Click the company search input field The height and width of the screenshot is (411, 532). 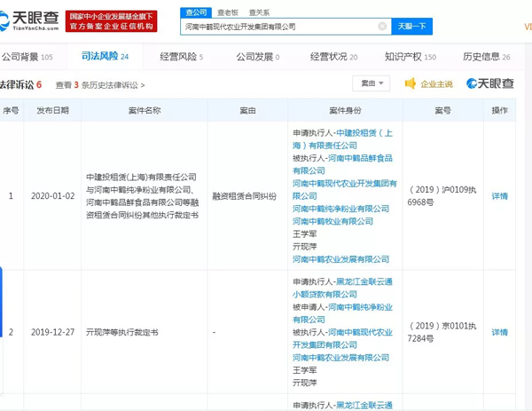point(279,27)
